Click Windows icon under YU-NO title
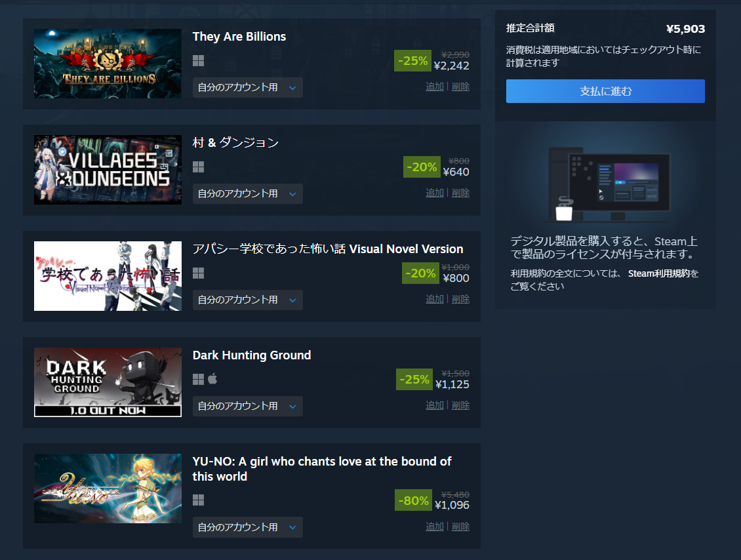The height and width of the screenshot is (560, 741). [199, 500]
